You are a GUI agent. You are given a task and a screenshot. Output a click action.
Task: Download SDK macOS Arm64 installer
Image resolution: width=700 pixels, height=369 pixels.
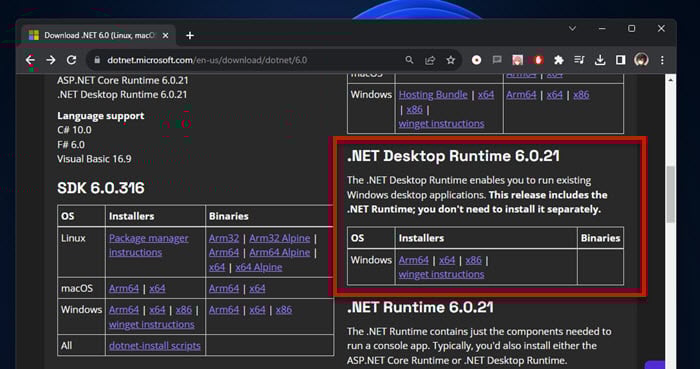[x=124, y=289]
